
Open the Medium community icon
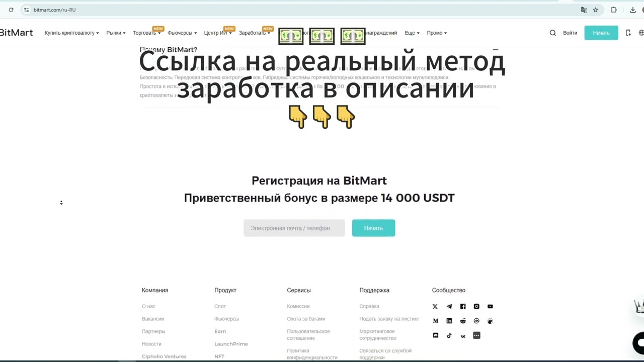tap(435, 321)
